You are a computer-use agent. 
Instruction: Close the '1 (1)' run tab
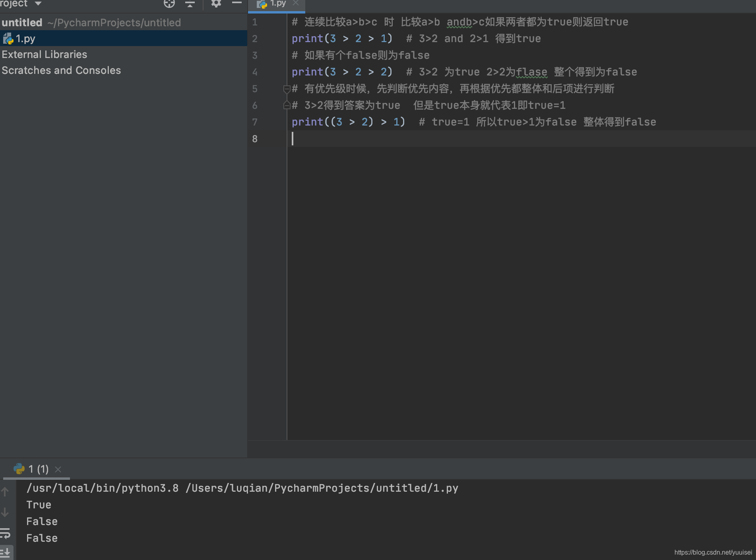(58, 469)
